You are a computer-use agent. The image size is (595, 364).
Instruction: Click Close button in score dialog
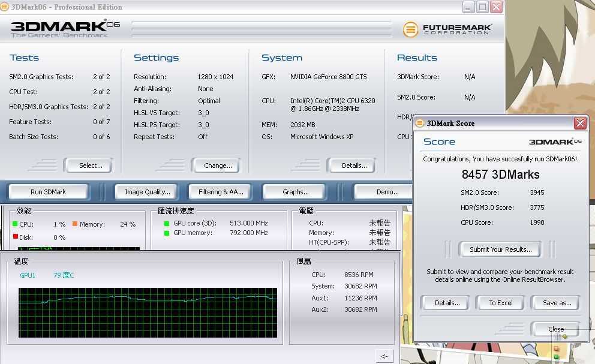pyautogui.click(x=555, y=329)
